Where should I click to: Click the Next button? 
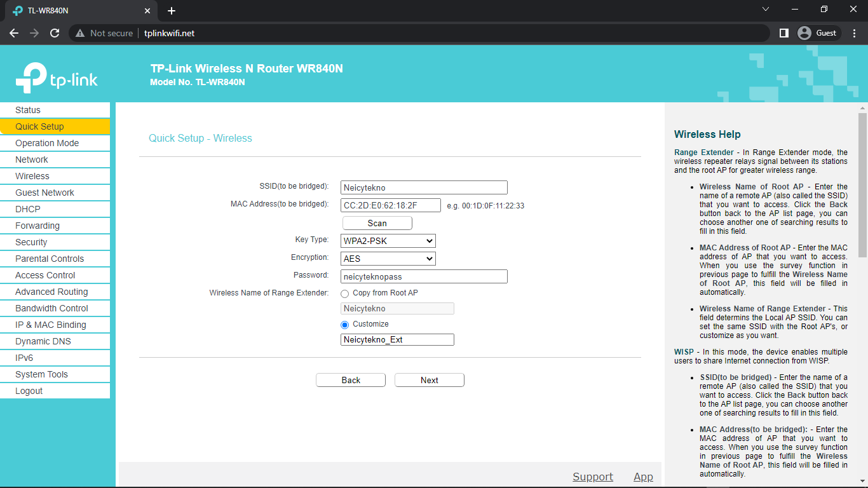pyautogui.click(x=430, y=380)
